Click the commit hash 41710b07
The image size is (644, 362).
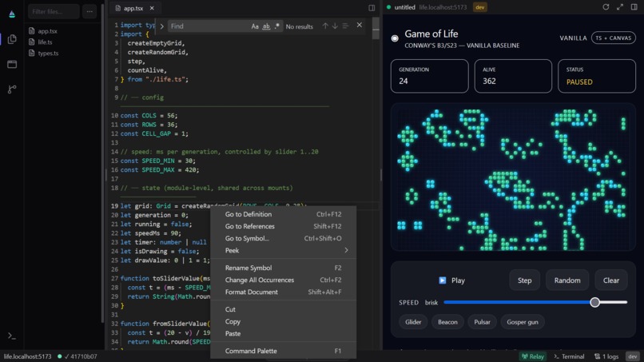pos(83,356)
